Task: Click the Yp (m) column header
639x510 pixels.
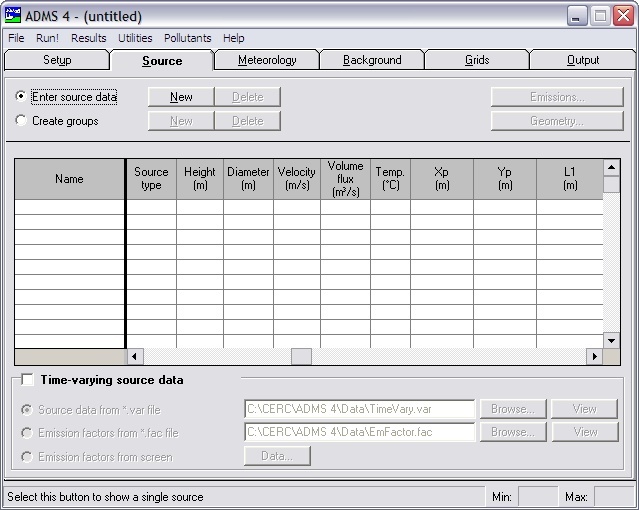Action: pyautogui.click(x=505, y=179)
